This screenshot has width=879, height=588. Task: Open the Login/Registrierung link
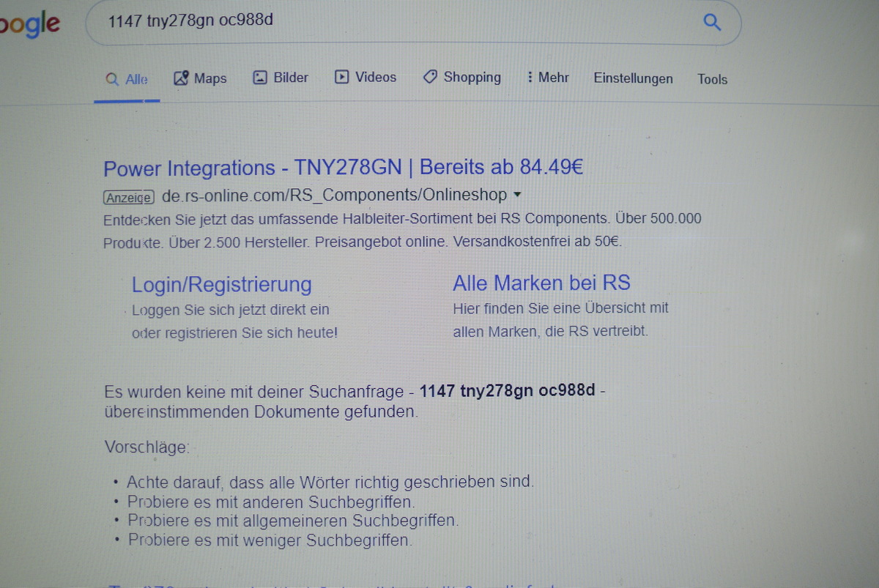pos(221,284)
